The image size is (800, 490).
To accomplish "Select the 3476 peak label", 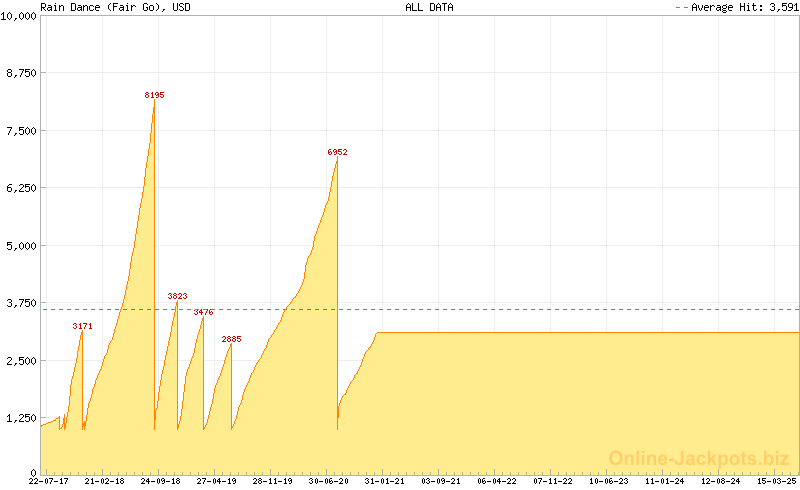I will (x=203, y=312).
